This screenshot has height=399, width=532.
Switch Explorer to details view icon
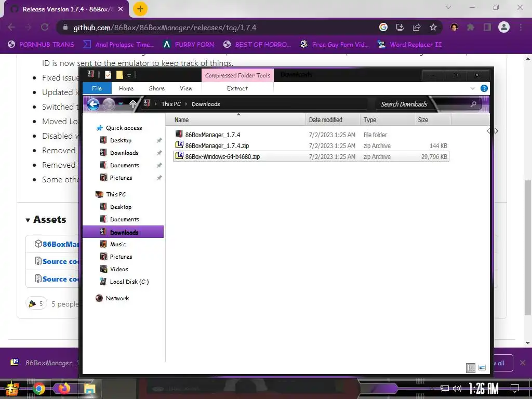tap(471, 368)
